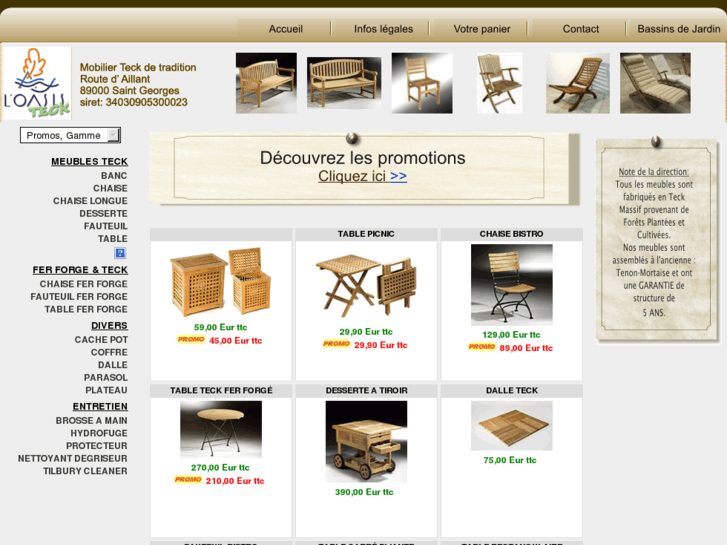
Task: Select FAUTEUIL in the sidebar
Action: pos(106,226)
